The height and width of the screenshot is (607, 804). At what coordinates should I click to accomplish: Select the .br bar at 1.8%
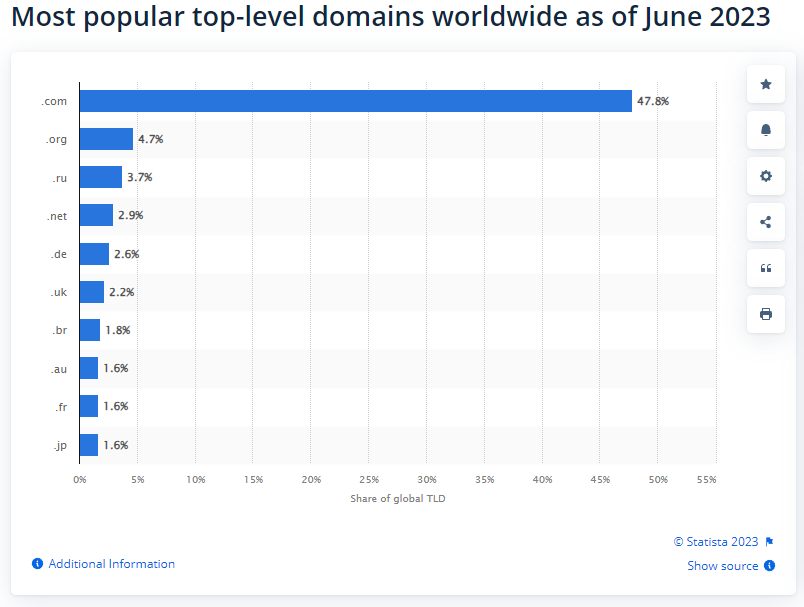(x=90, y=330)
